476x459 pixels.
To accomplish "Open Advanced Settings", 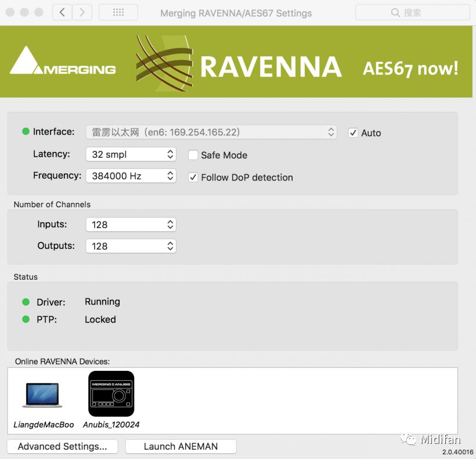I will pos(63,446).
